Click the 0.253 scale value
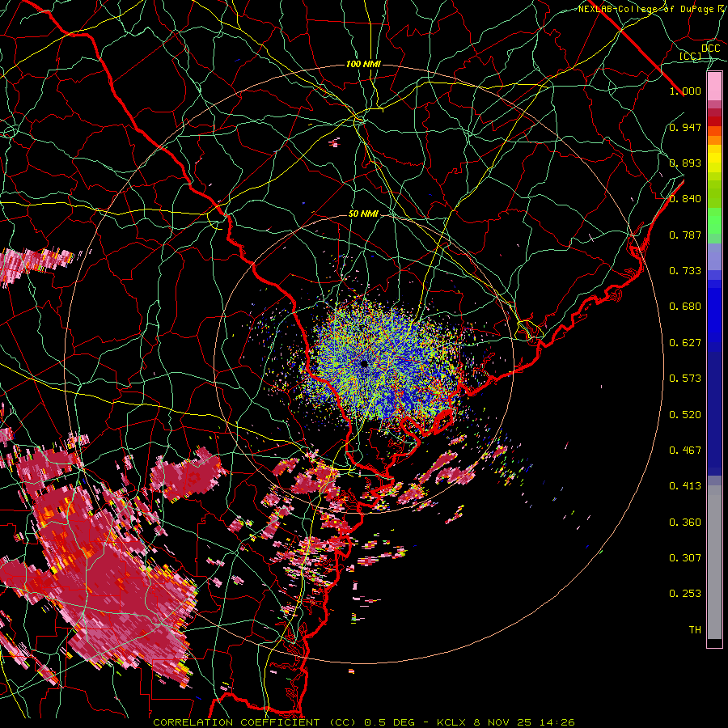Screen dimensions: 728x728 pos(685,594)
